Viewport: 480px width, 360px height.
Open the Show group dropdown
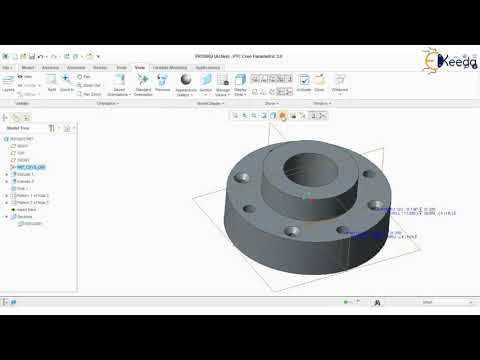click(x=271, y=103)
